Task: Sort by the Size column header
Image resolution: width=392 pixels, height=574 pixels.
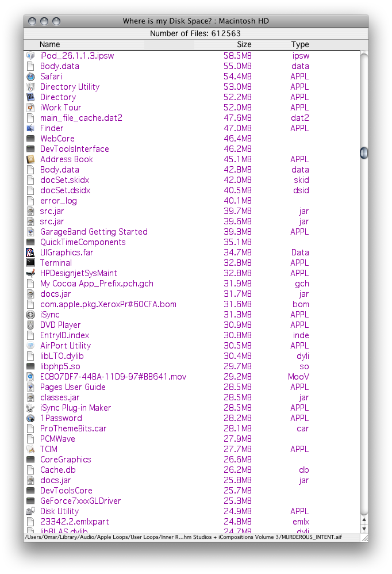Action: (x=244, y=45)
